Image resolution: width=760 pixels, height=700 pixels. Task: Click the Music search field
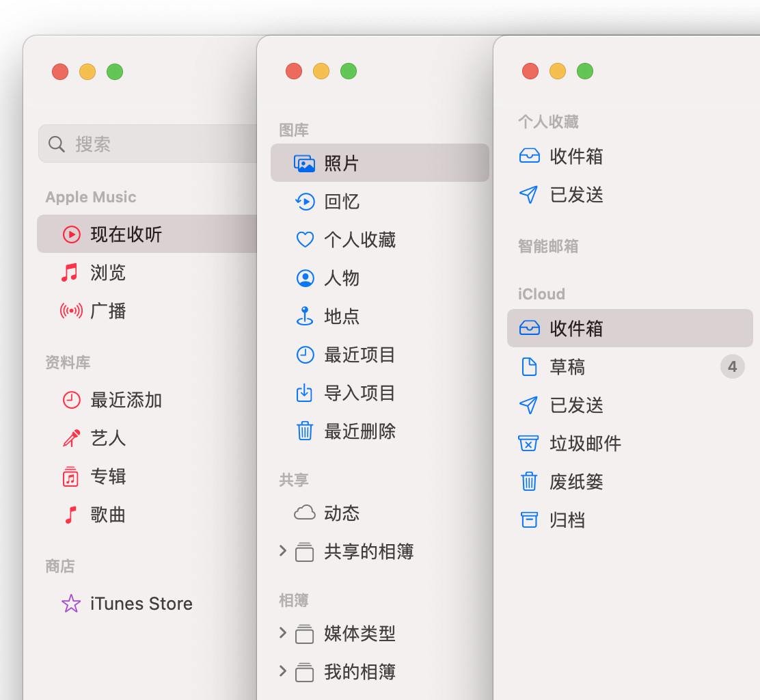click(150, 144)
